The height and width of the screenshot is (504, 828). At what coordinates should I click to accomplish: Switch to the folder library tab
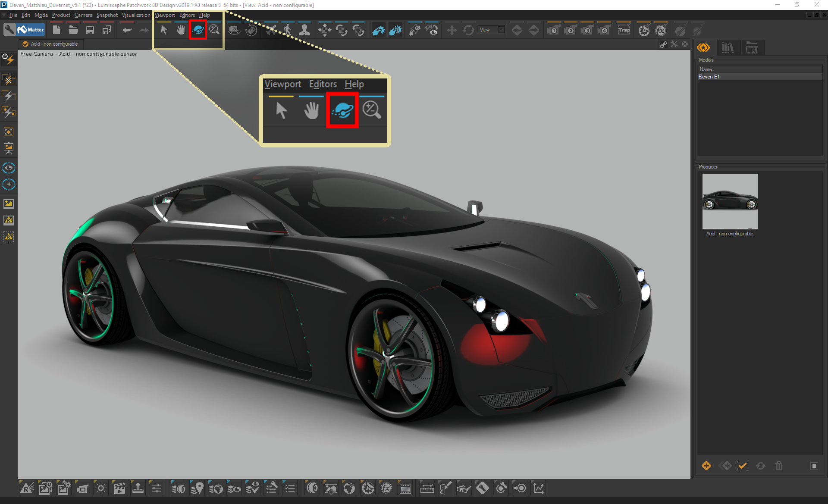click(x=752, y=47)
